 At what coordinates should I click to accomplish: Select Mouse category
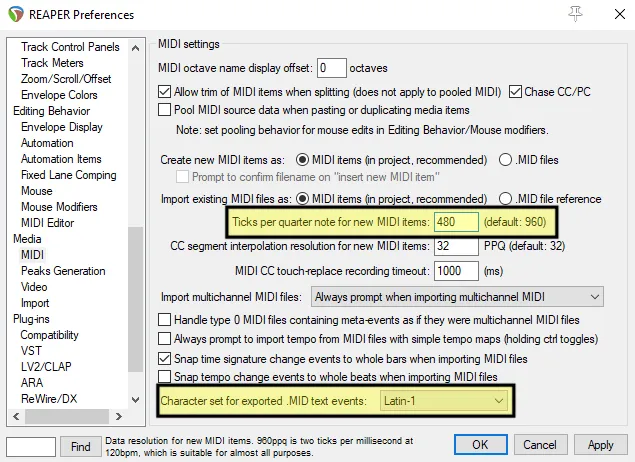coord(36,191)
